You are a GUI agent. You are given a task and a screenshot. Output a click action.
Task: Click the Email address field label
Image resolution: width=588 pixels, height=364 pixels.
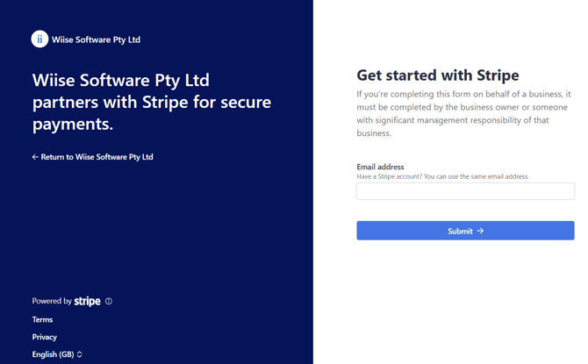(x=380, y=167)
